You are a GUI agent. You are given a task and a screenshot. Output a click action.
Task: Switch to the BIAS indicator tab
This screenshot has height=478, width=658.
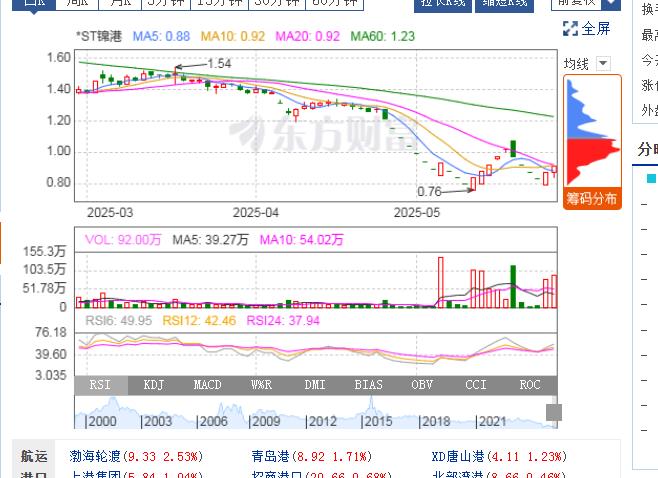click(x=368, y=385)
